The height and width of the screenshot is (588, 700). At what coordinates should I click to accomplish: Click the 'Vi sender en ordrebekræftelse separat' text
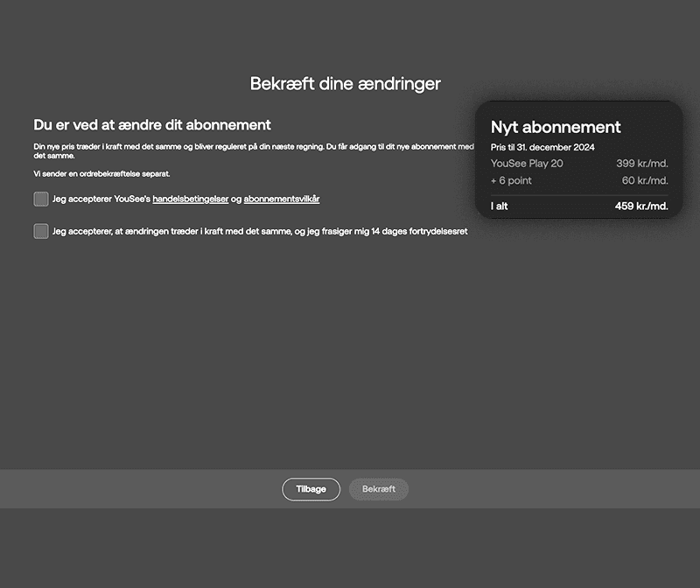[101, 174]
